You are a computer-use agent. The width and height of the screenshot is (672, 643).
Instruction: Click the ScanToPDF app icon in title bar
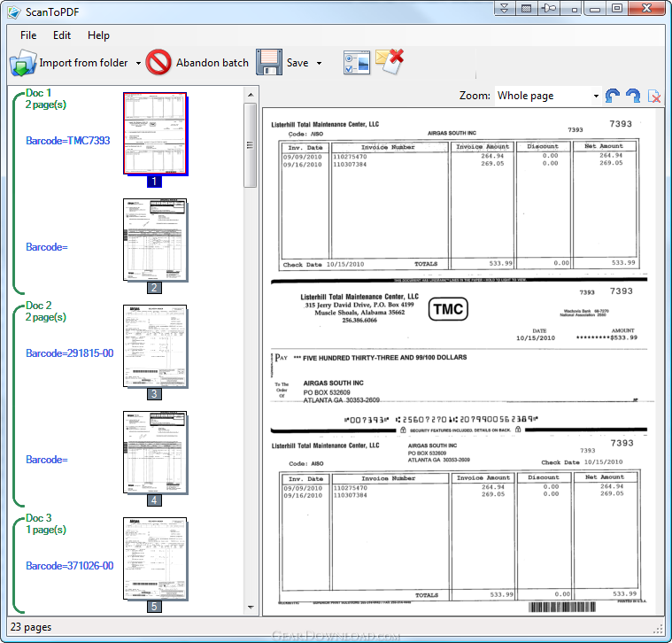pyautogui.click(x=12, y=12)
